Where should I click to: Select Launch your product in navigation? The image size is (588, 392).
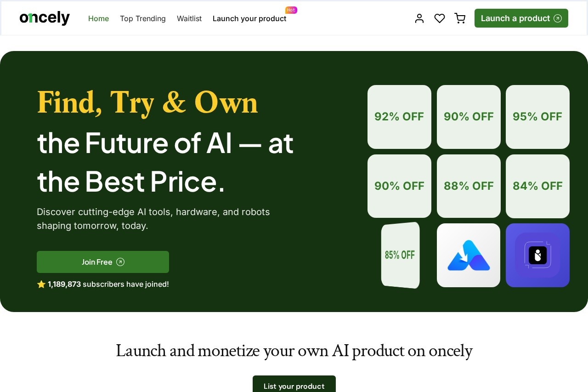click(x=249, y=19)
